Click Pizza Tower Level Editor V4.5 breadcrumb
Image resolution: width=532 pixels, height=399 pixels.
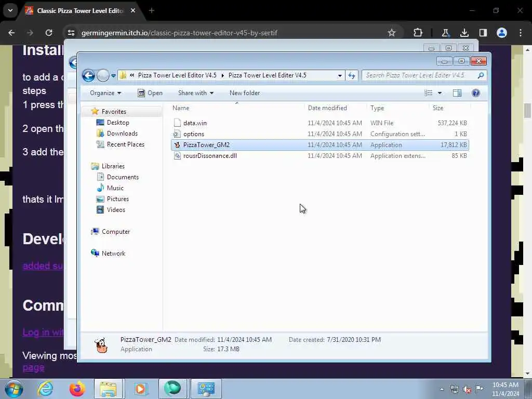point(177,75)
